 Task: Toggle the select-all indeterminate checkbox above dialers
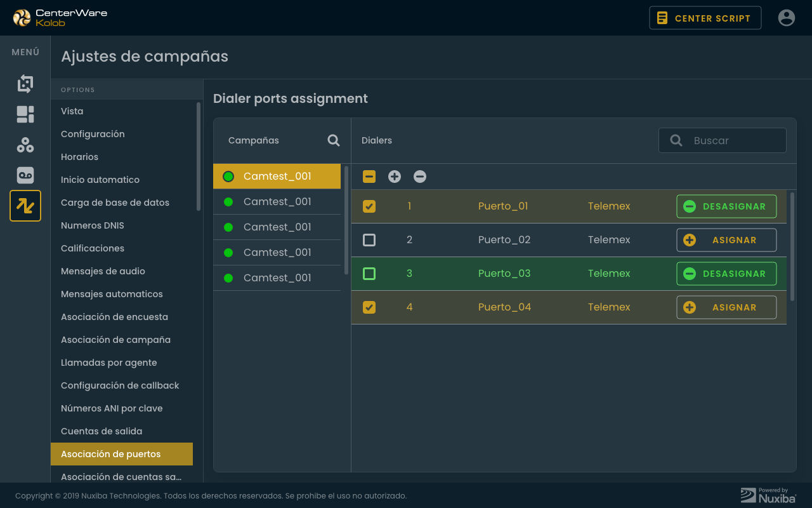click(x=369, y=177)
